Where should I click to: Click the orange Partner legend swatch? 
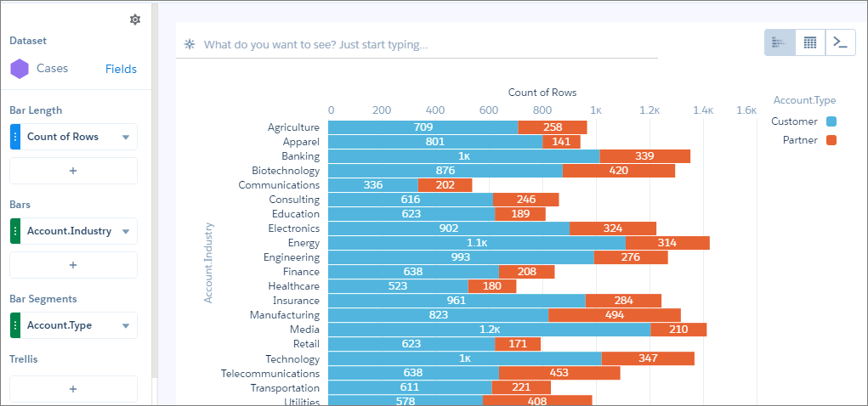[831, 140]
